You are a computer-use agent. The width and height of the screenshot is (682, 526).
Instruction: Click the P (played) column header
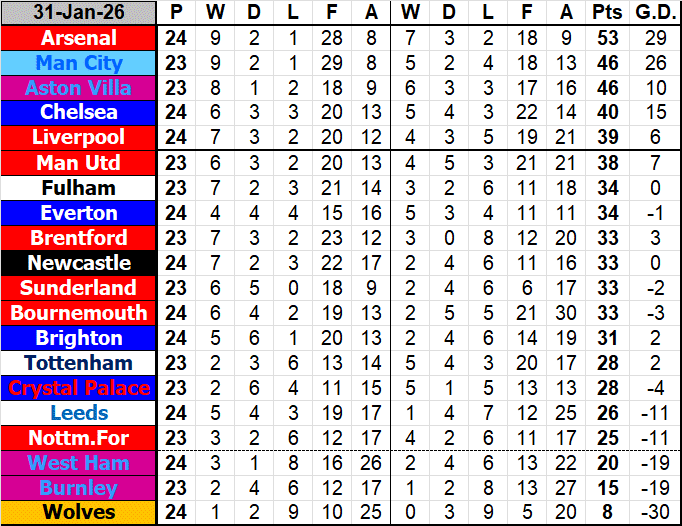tap(177, 13)
